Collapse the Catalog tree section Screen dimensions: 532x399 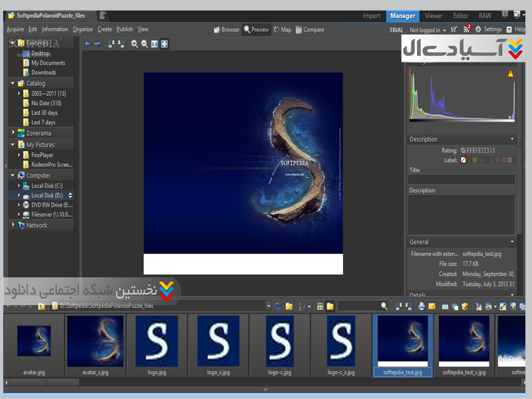tap(13, 83)
